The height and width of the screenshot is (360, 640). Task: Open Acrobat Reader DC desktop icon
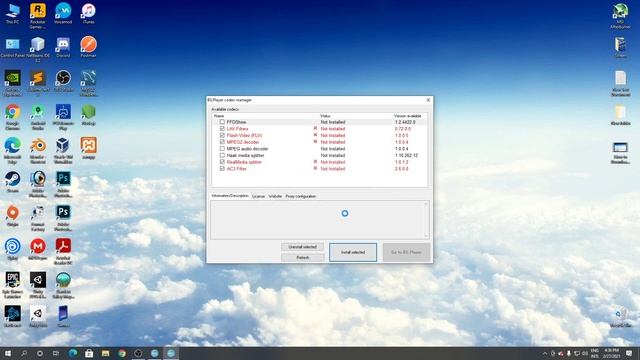[63, 252]
